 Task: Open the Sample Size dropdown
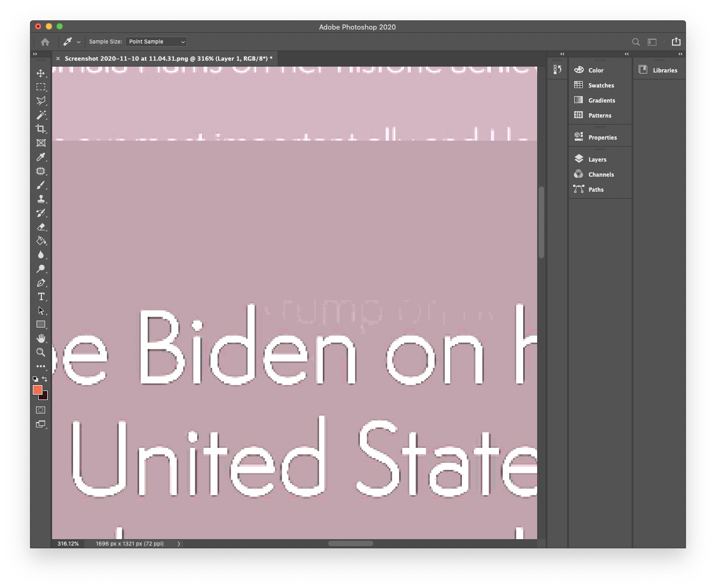coord(156,41)
